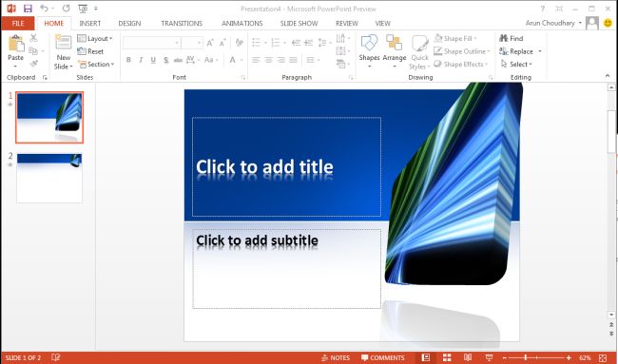
Task: Open the INSERT ribbon tab
Action: (x=90, y=23)
